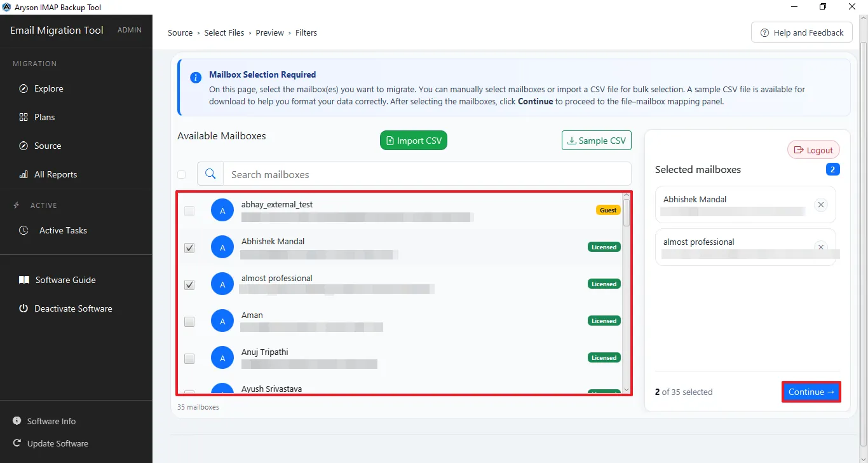Click the Deactivate Software power icon
Viewport: 868px width, 463px height.
(24, 308)
